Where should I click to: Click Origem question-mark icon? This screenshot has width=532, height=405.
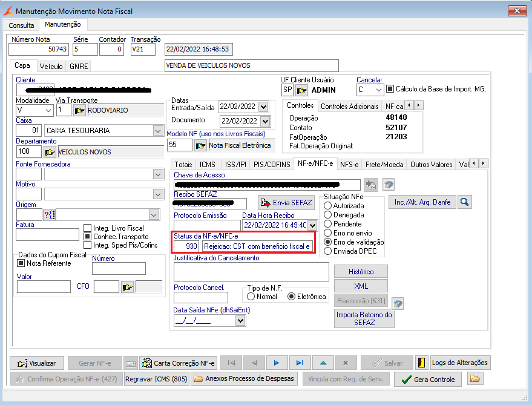tap(50, 214)
